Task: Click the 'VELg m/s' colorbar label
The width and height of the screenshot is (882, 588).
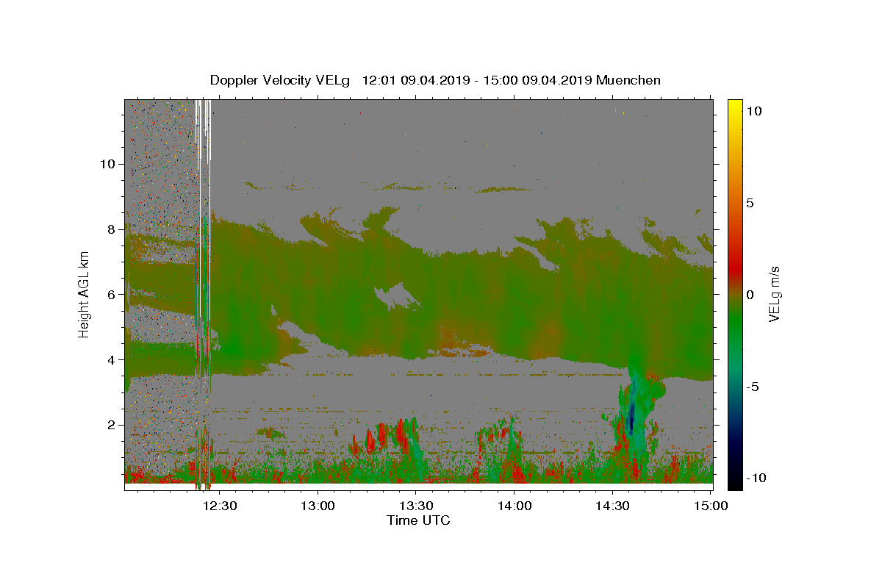Action: (774, 294)
